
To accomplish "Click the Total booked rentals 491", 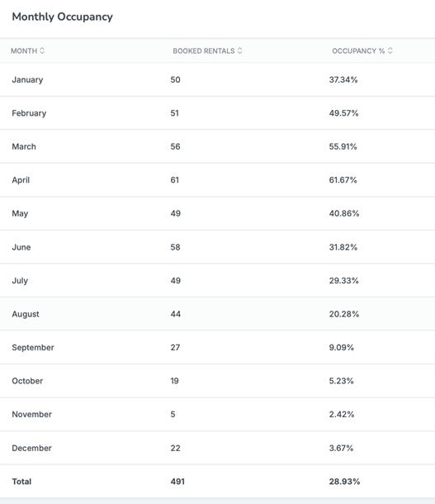I will (177, 482).
